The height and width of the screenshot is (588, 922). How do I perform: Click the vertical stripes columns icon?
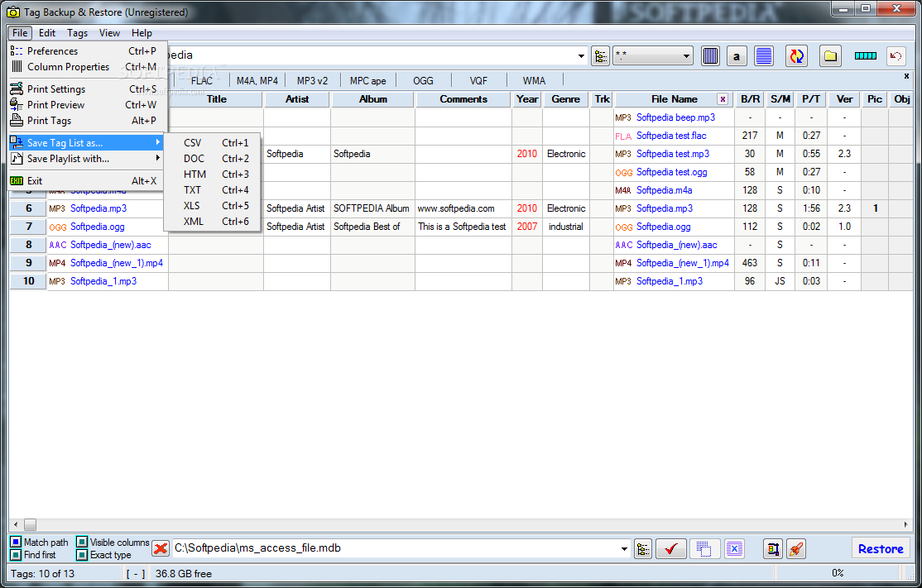(x=710, y=56)
